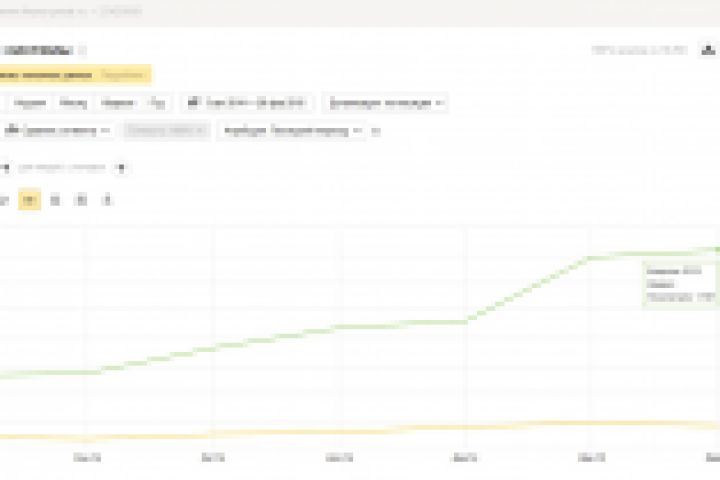720x480 pixels.
Task: Set the period to Квартал
Action: pos(118,102)
